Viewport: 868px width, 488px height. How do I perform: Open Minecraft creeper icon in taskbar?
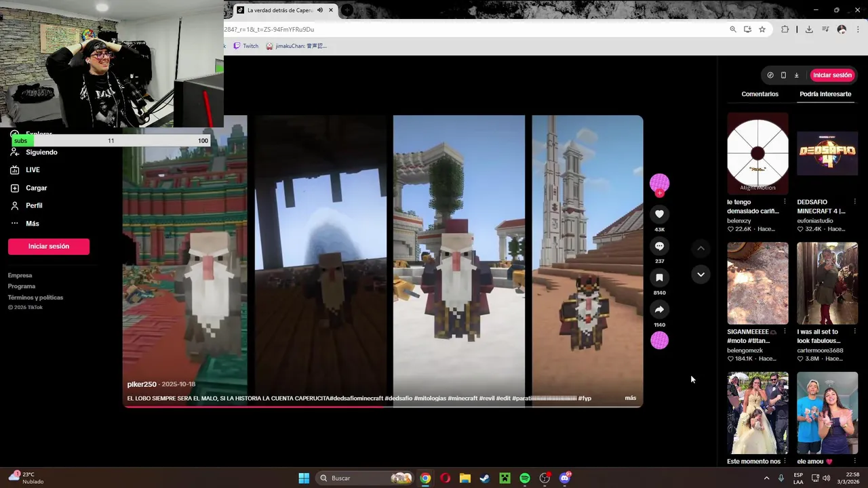[505, 479]
